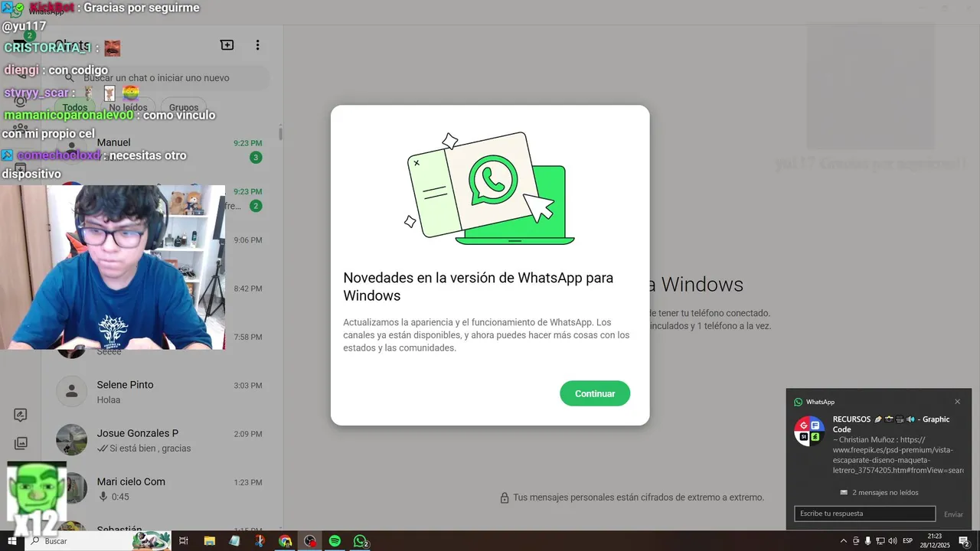The image size is (980, 551).
Task: Click Enviar in the notification toast
Action: click(x=953, y=514)
